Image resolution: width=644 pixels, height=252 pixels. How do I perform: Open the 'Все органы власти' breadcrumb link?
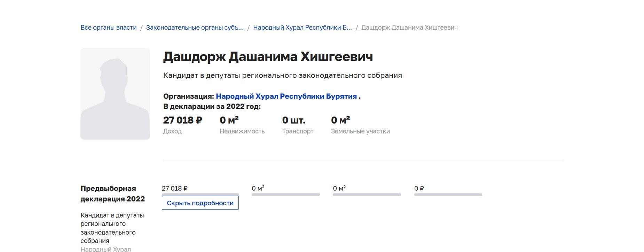pos(109,28)
